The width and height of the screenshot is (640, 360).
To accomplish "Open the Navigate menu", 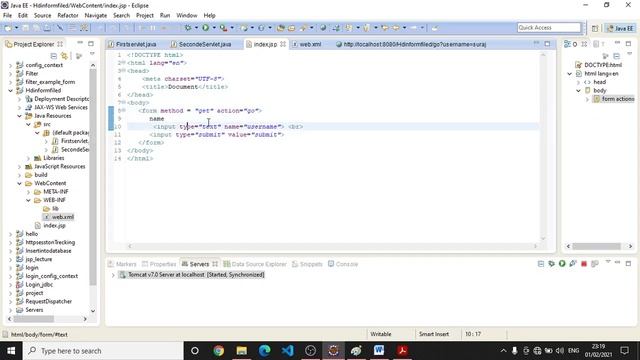I will (x=96, y=16).
